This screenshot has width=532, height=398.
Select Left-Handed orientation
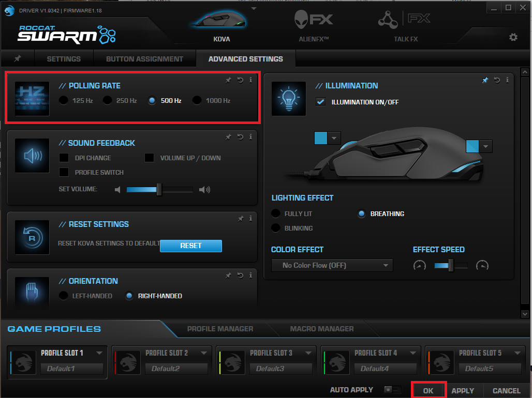(x=63, y=296)
